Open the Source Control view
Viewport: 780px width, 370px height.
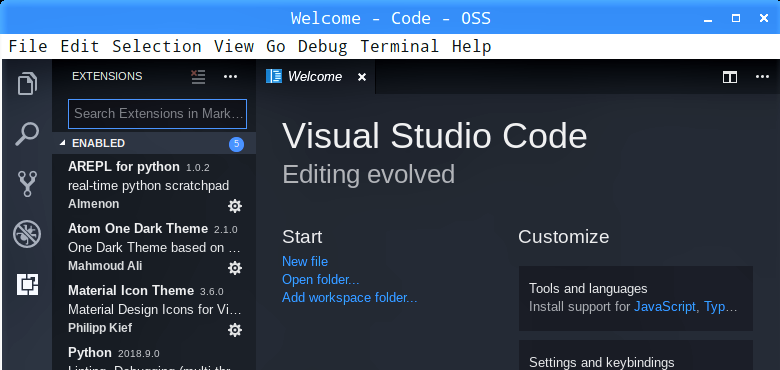pos(27,184)
